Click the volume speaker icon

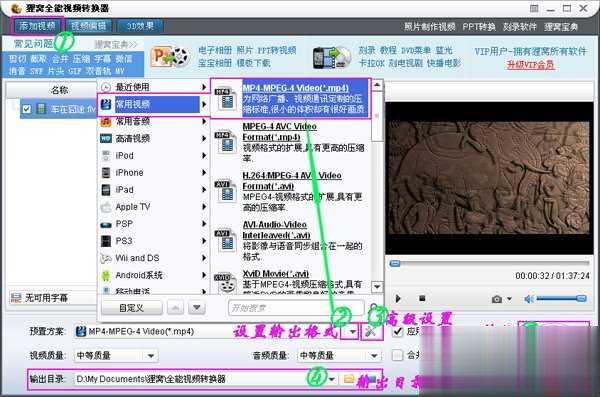(x=530, y=299)
